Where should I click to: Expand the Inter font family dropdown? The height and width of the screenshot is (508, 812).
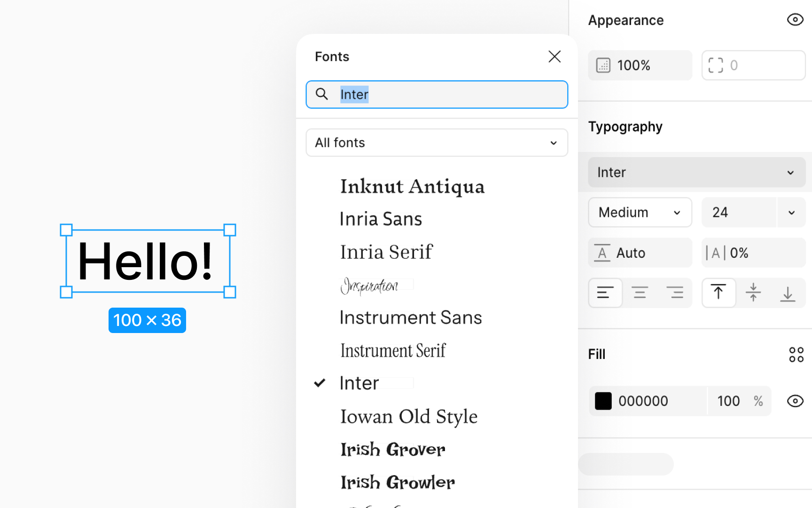[x=696, y=172]
